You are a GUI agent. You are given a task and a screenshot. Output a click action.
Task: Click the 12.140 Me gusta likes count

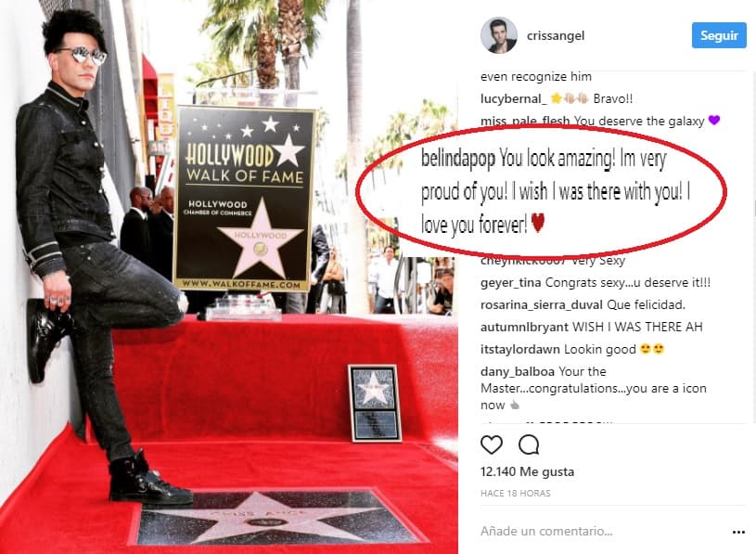(528, 471)
